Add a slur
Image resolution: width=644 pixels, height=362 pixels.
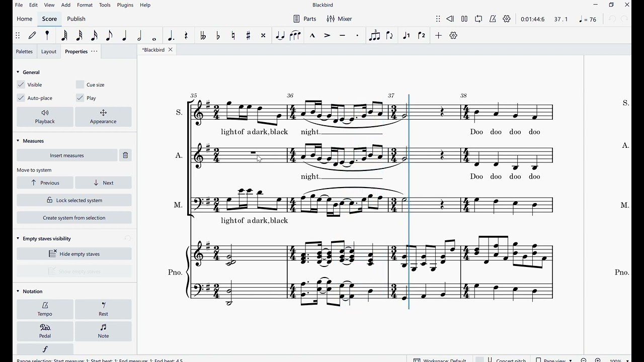295,36
